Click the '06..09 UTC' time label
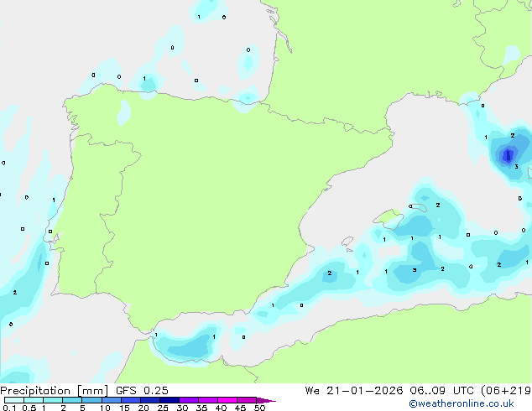This screenshot has height=411, width=532. point(442,391)
